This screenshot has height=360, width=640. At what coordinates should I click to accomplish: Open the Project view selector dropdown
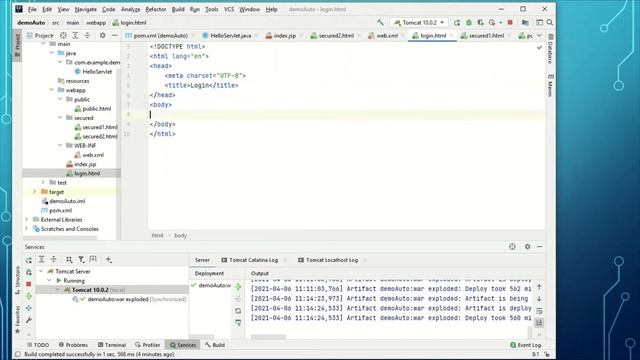(x=40, y=36)
